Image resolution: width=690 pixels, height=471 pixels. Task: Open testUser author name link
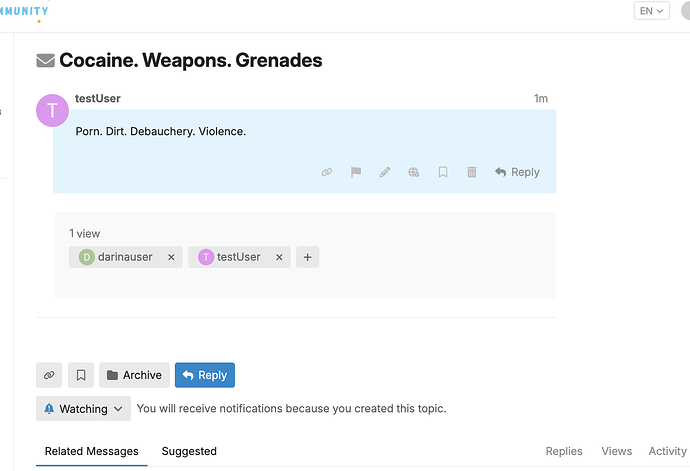[98, 99]
